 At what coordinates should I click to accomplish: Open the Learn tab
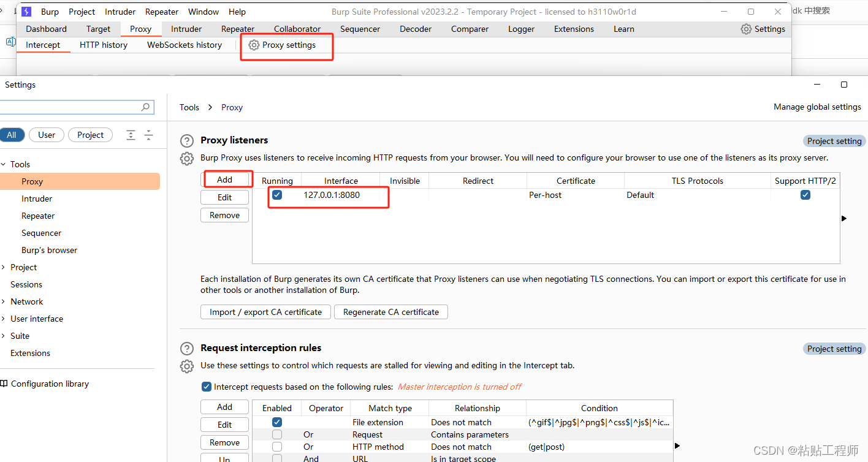(624, 29)
